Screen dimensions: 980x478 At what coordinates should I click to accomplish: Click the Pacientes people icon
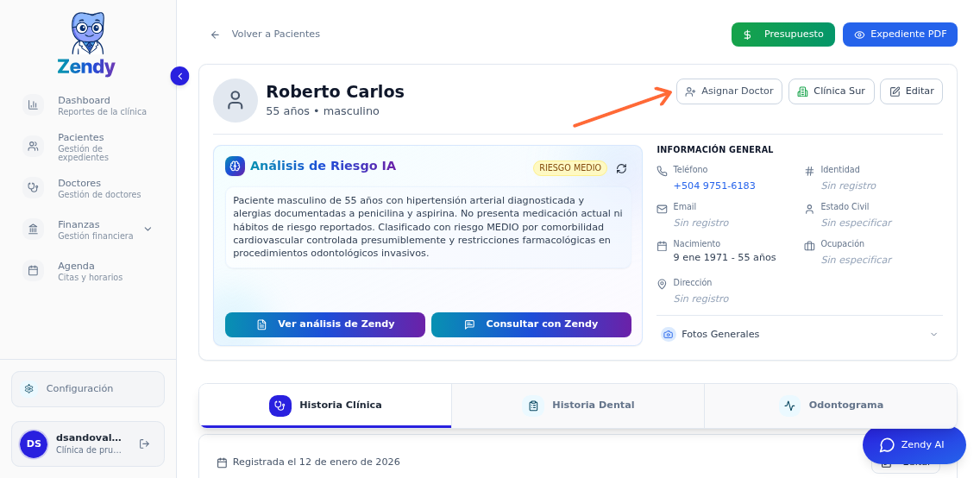33,146
